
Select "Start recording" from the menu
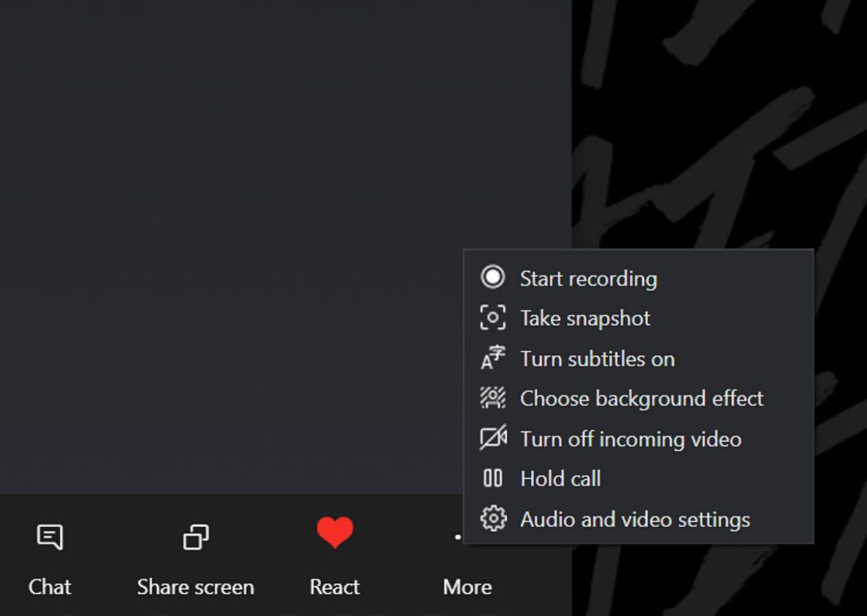588,279
